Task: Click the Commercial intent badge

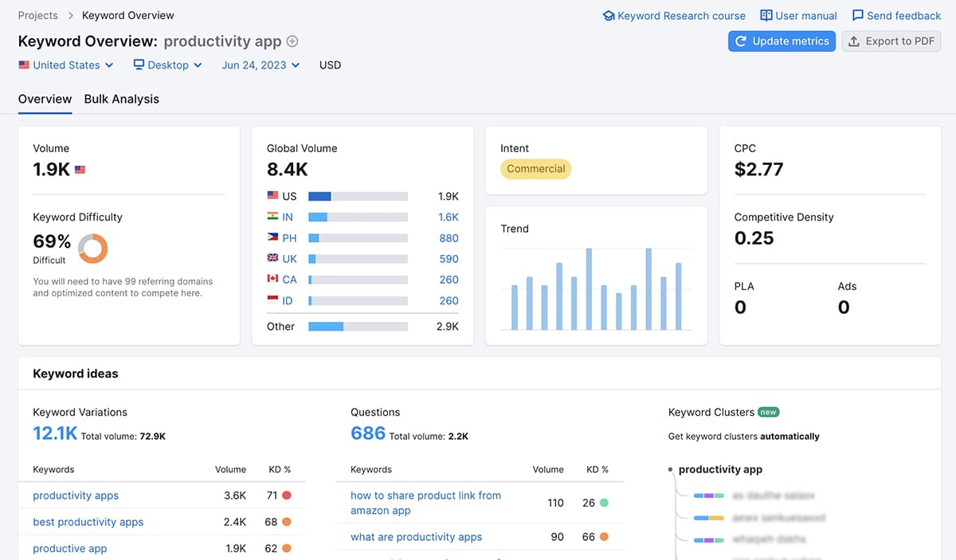Action: tap(535, 169)
